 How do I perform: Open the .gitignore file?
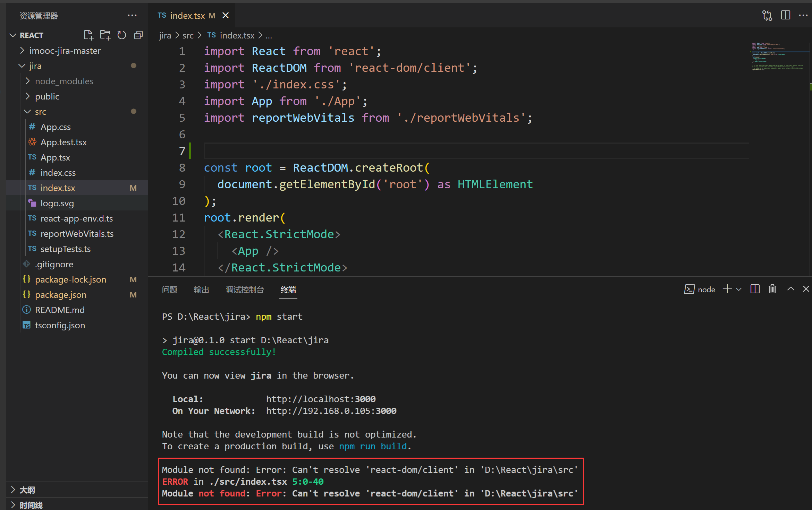coord(77,264)
